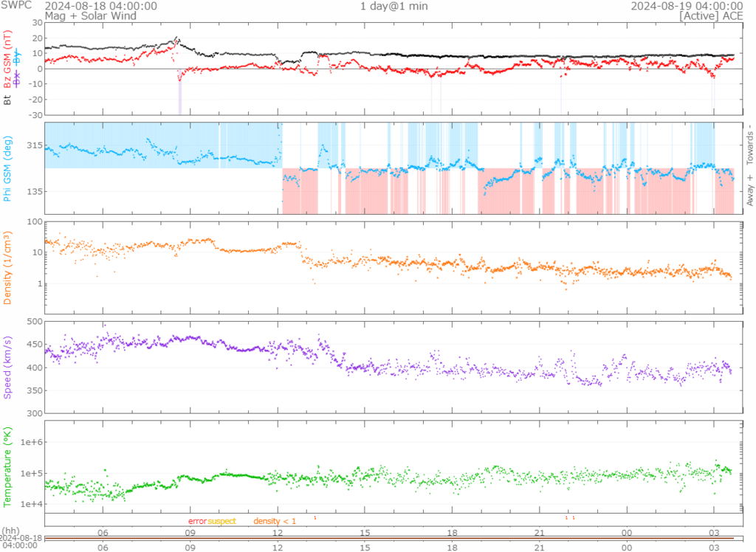Screen dimensions: 756x552
Task: Click the Density (1/cm³) axis label
Action: click(x=7, y=268)
